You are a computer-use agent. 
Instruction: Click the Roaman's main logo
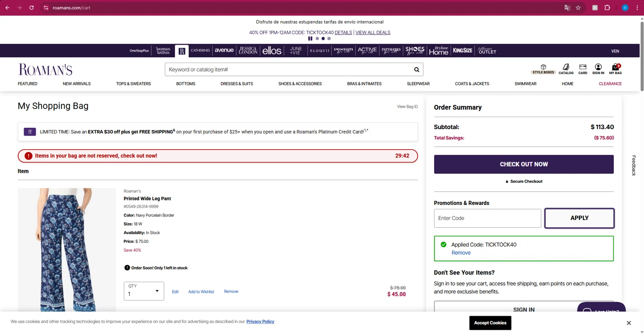coord(45,69)
